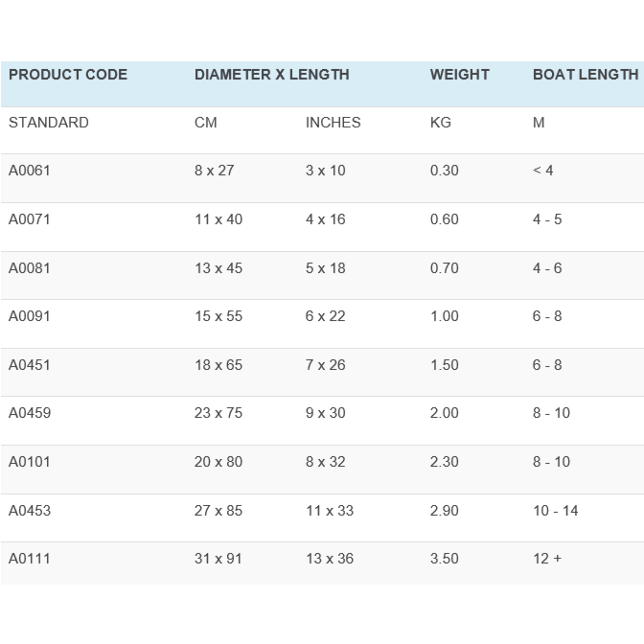Click the PRODUCT CODE column header
644x644 pixels.
click(68, 75)
